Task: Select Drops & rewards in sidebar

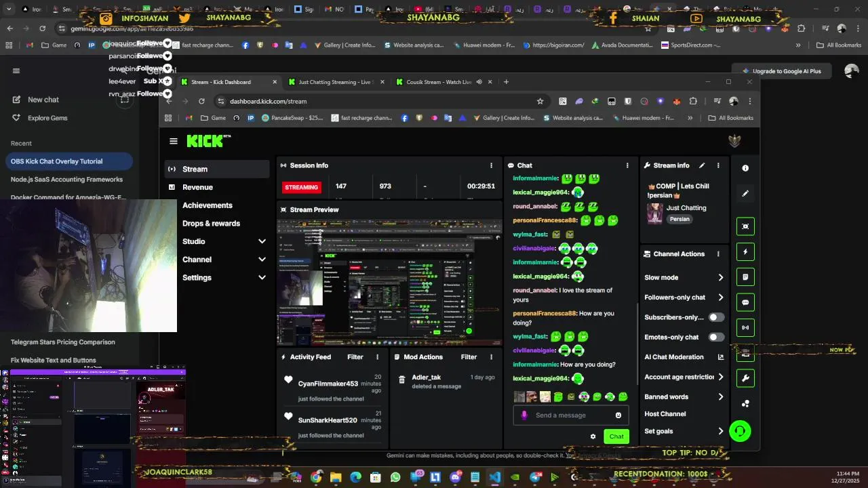Action: 217,224
